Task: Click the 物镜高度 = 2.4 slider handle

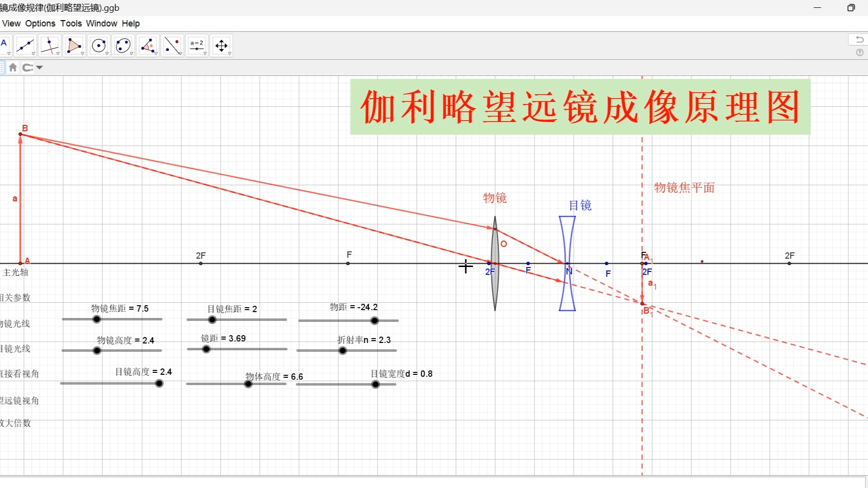Action: [x=97, y=351]
